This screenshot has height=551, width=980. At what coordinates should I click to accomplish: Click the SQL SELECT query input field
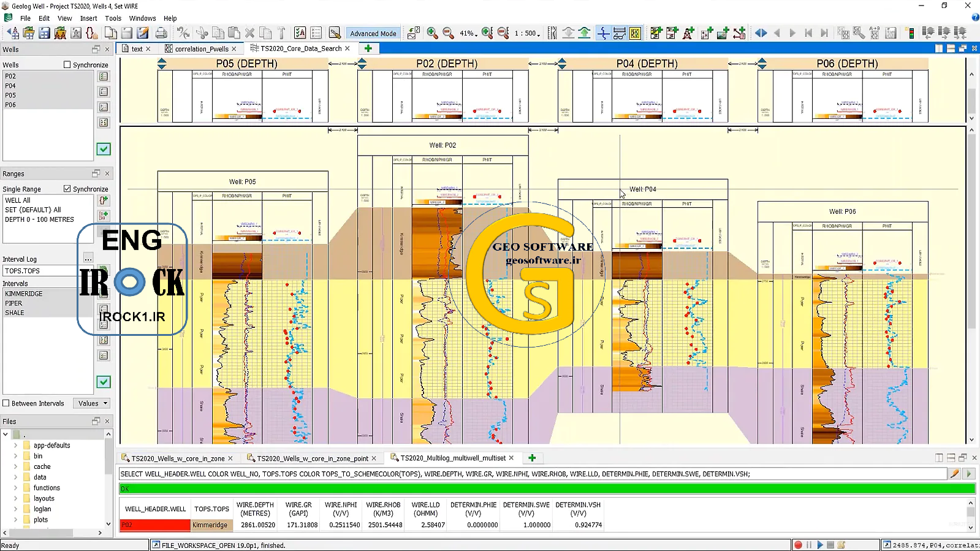[533, 474]
